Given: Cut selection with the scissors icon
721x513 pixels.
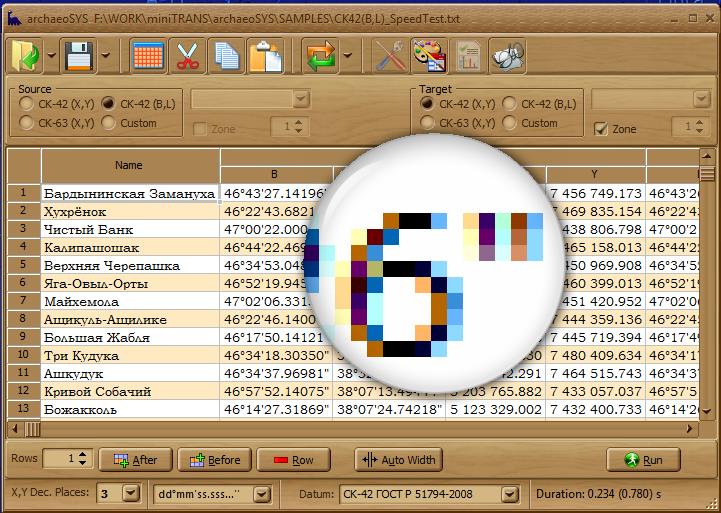Looking at the screenshot, I should click(x=187, y=55).
